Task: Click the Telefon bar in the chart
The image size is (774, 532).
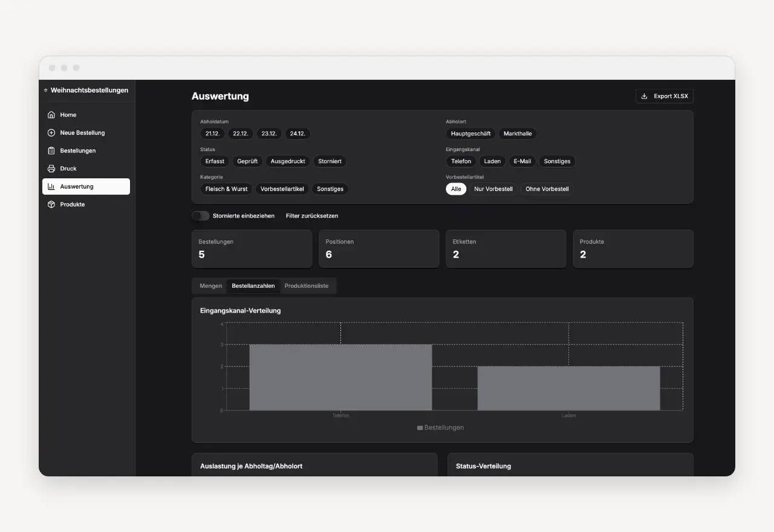Action: click(340, 377)
